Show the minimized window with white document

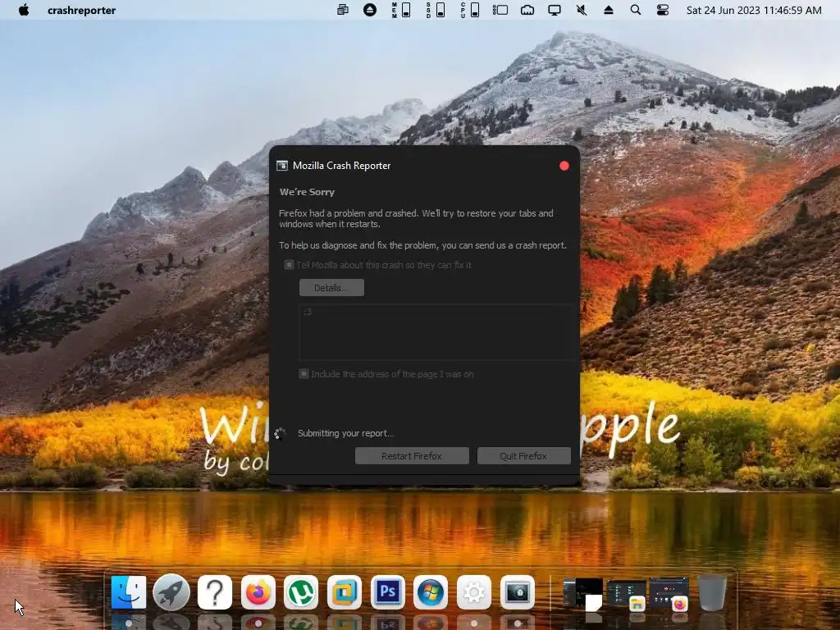pyautogui.click(x=583, y=594)
